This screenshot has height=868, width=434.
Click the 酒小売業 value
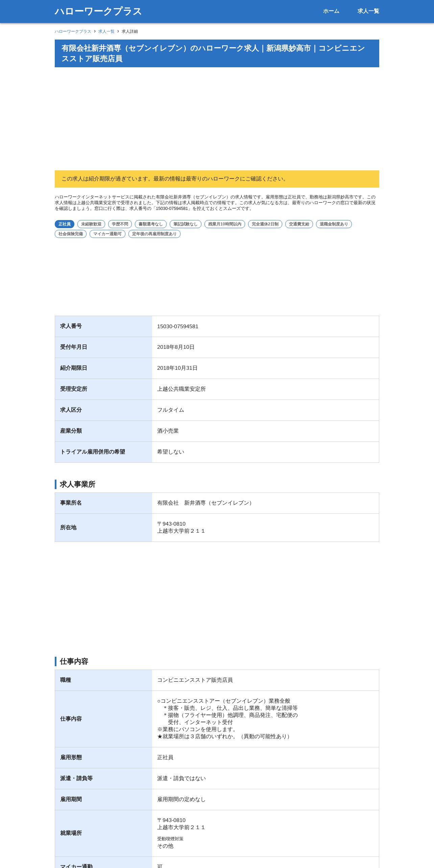[168, 431]
